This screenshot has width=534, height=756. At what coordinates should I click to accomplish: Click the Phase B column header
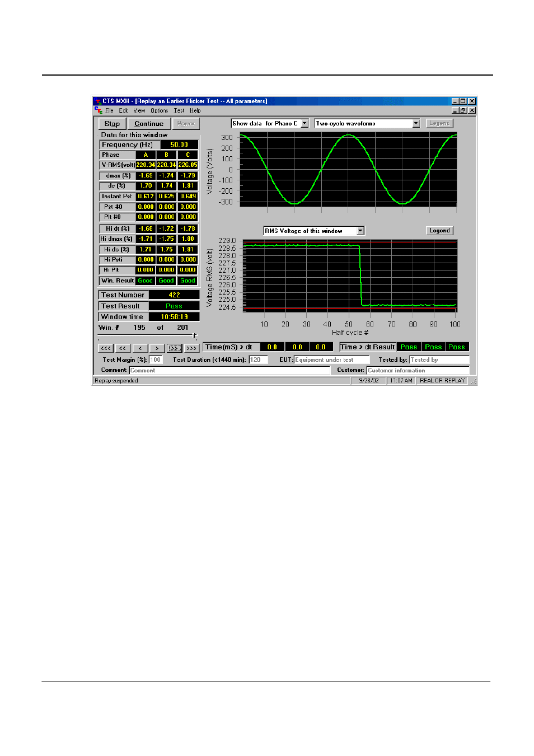(x=166, y=155)
